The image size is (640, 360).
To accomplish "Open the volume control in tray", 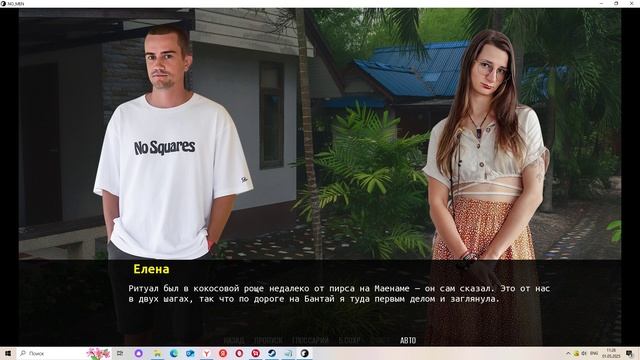I will click(x=584, y=353).
